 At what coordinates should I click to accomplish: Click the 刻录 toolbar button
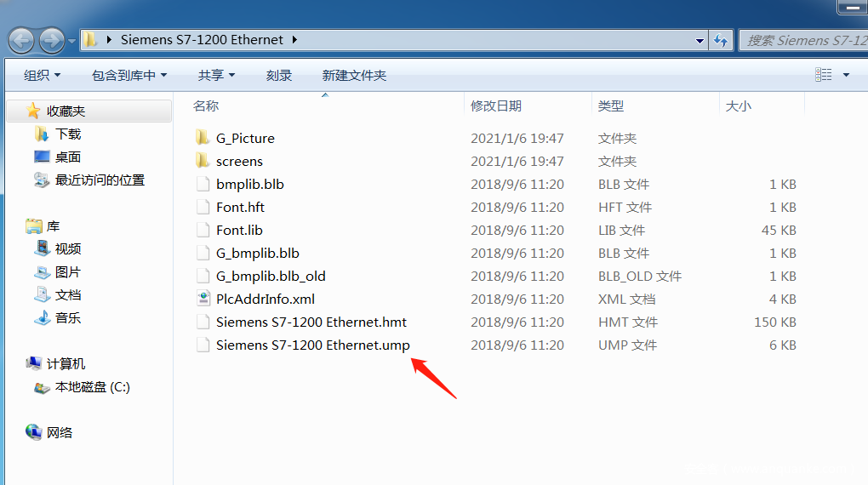click(x=279, y=75)
